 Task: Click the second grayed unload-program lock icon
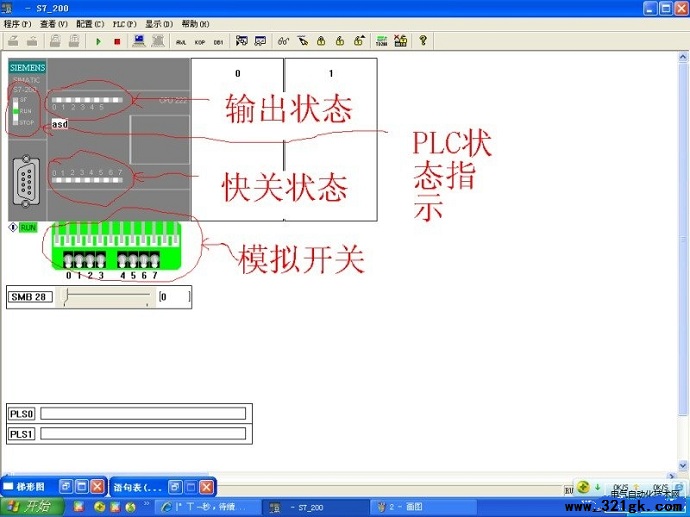[x=74, y=41]
